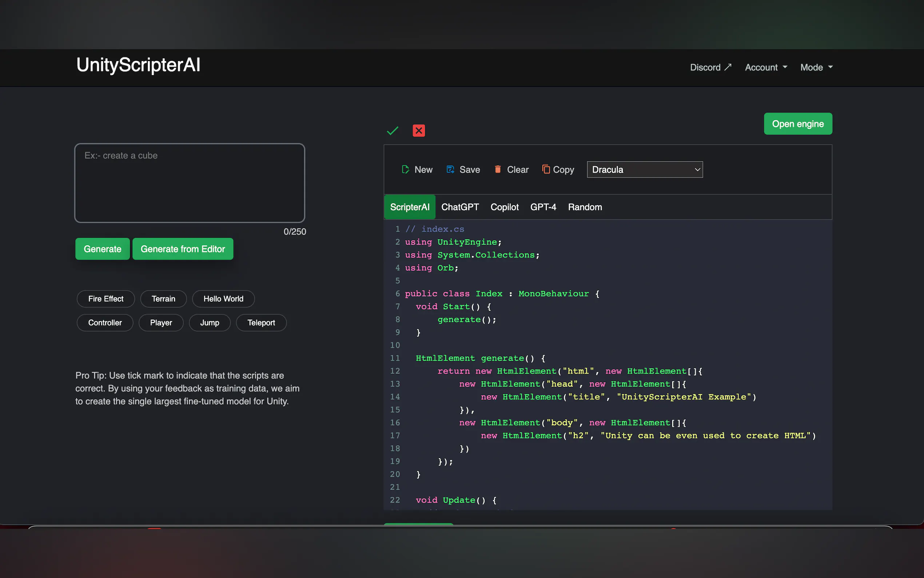Image resolution: width=924 pixels, height=578 pixels.
Task: Open the Dracula theme dropdown
Action: (x=644, y=169)
